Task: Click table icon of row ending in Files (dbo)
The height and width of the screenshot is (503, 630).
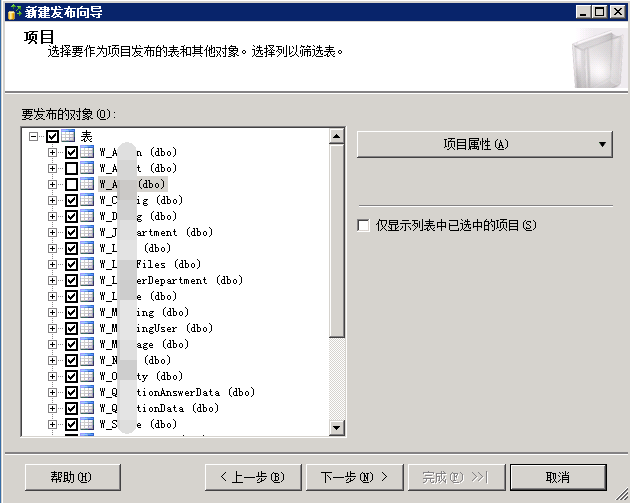Action: [x=86, y=264]
